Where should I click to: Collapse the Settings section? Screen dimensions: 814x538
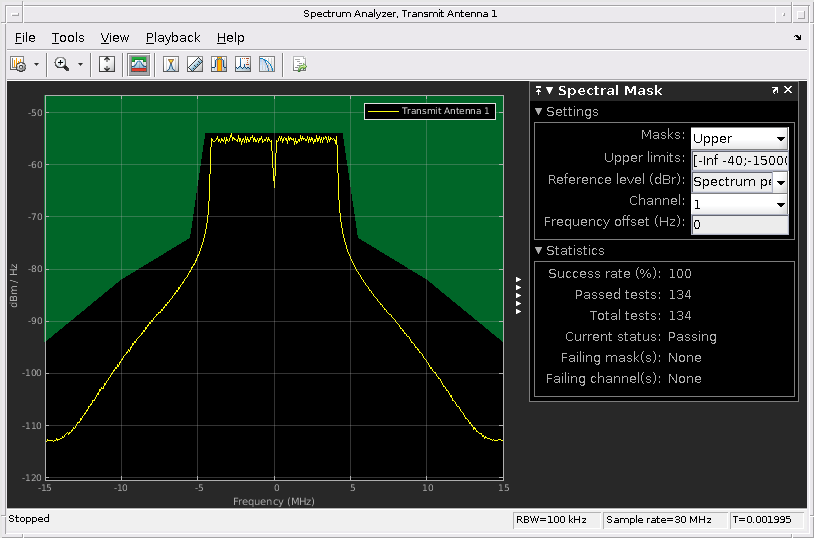(539, 112)
